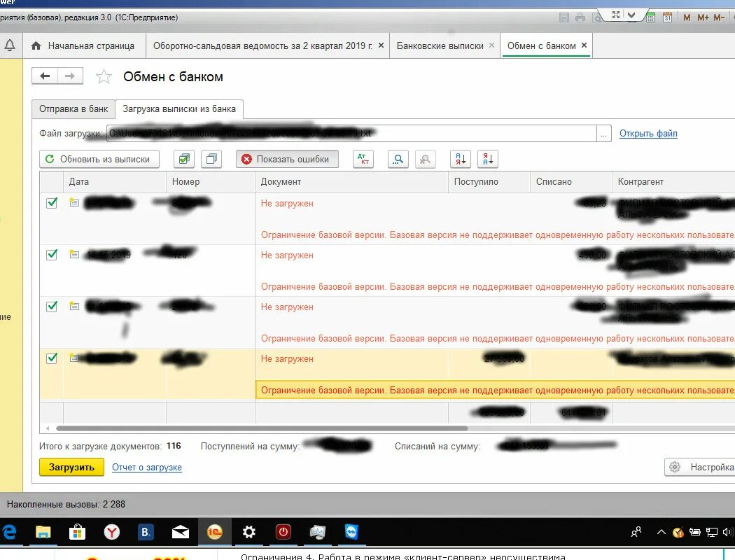
Task: Sort by the Дата column header
Action: [115, 182]
